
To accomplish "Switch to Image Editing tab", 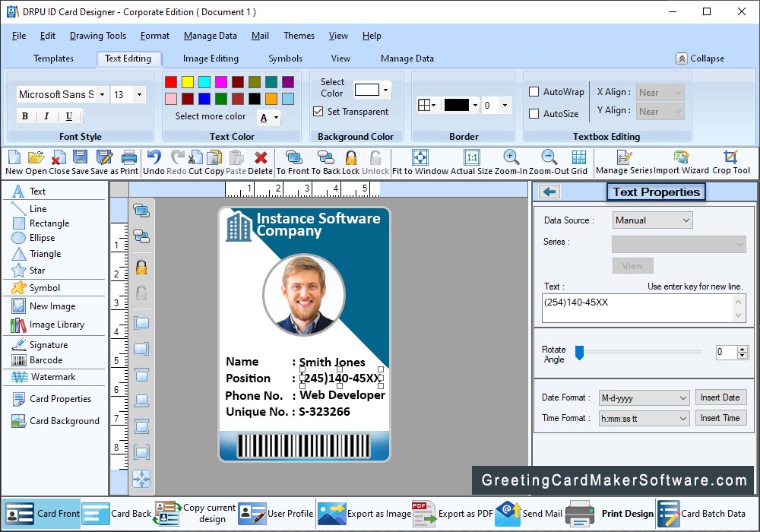I will 211,59.
